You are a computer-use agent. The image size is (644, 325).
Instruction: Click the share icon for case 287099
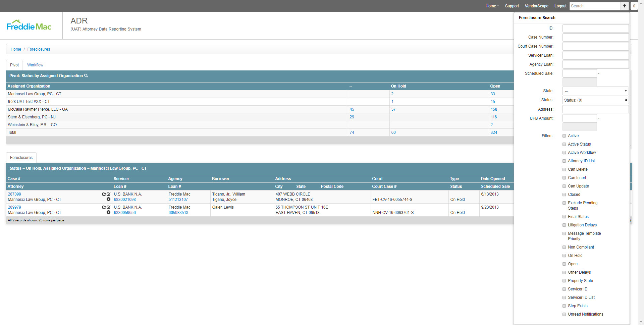tap(104, 194)
